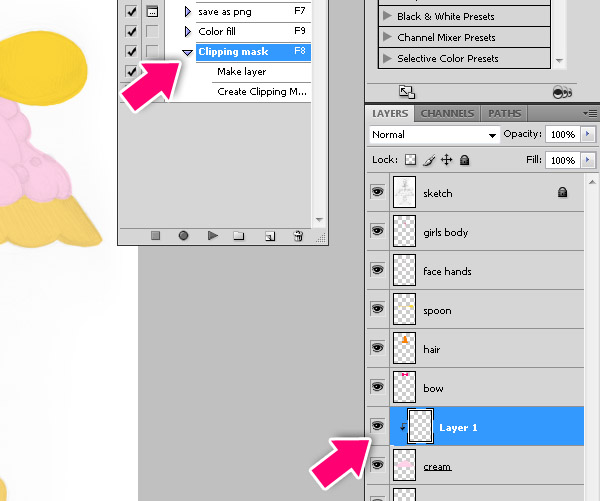This screenshot has width=600, height=501.
Task: Uncheck the Clipping mask action checkbox
Action: (131, 51)
